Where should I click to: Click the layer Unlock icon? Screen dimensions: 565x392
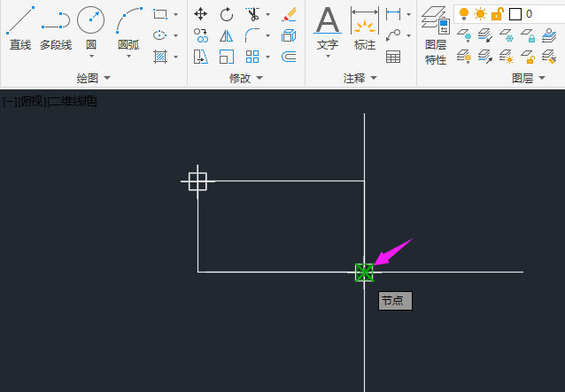(x=528, y=57)
